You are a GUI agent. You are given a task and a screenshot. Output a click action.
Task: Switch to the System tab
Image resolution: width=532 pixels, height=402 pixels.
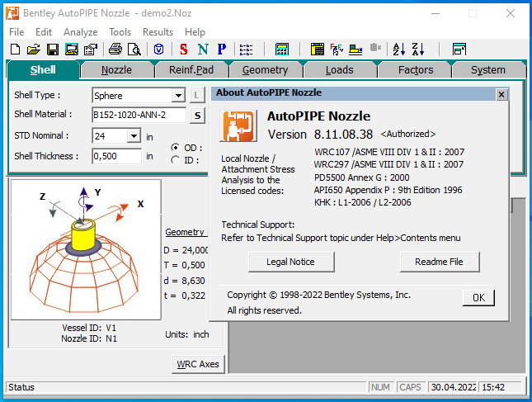pos(488,70)
